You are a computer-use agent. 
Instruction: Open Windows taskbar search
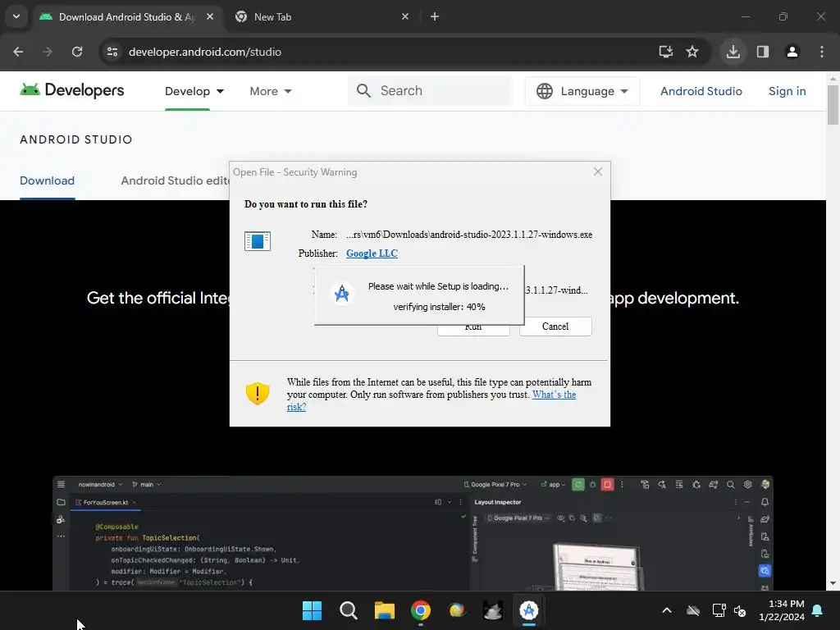[x=348, y=610]
